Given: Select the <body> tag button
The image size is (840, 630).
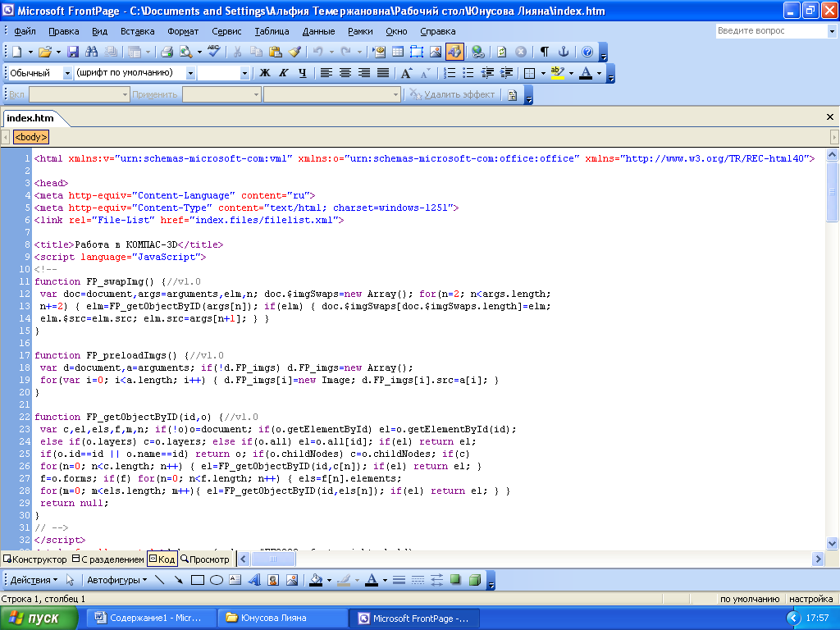Looking at the screenshot, I should [31, 137].
